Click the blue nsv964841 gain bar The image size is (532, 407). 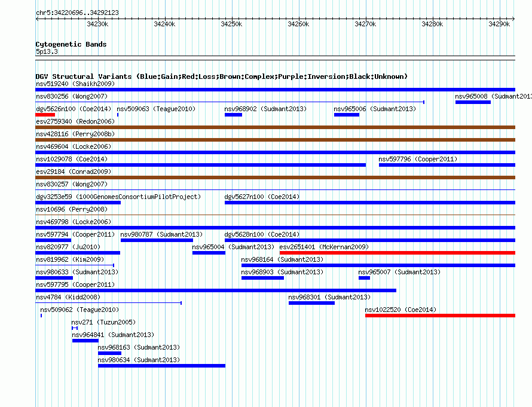[x=85, y=341]
